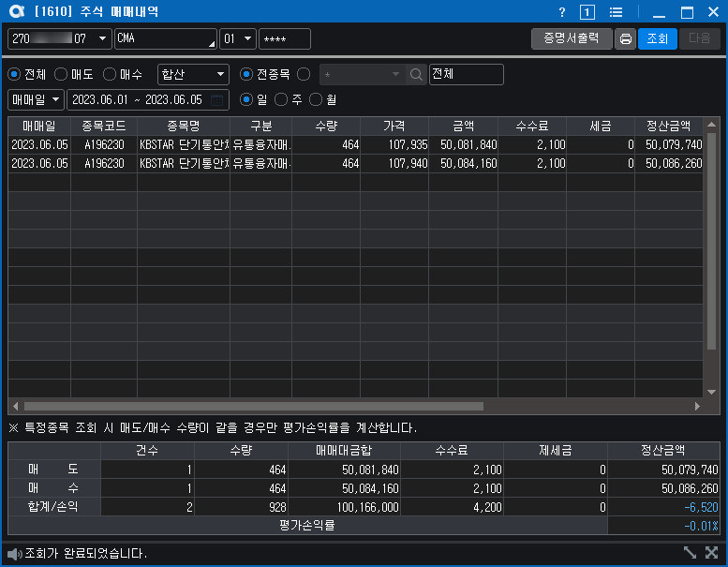Open the list menu icon in title bar
This screenshot has height=567, width=728.
pos(617,12)
